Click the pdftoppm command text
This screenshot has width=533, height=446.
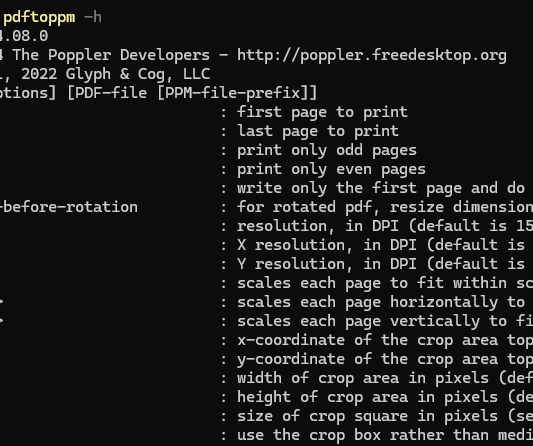click(x=39, y=17)
